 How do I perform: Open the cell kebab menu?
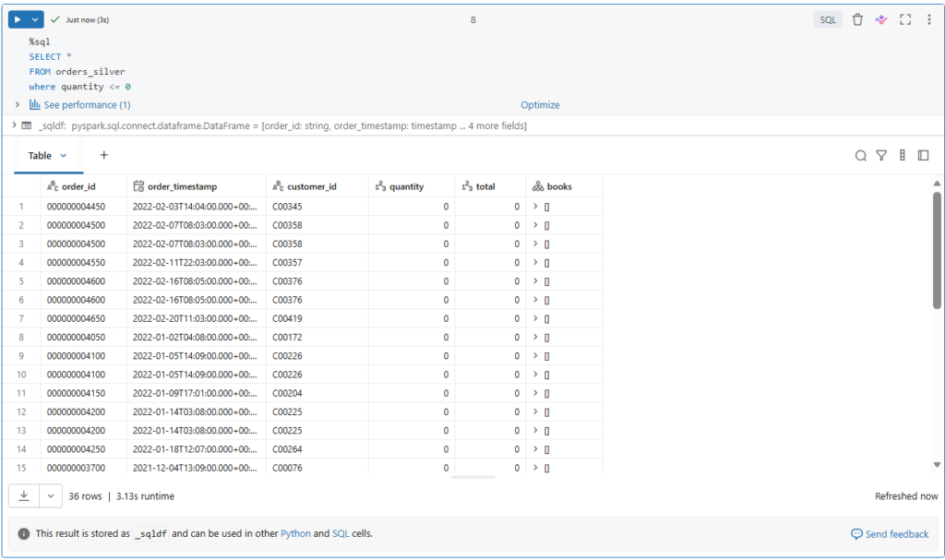[928, 19]
